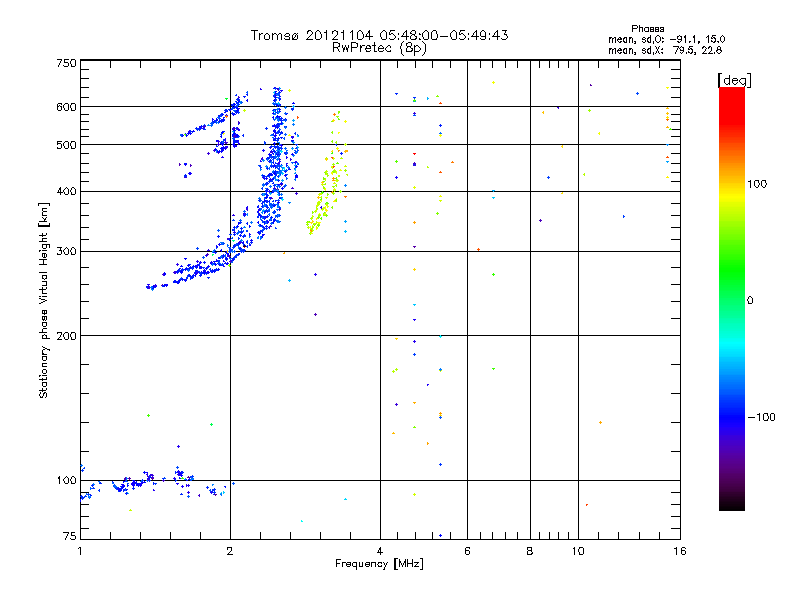
Task: Click the '[deg]' colorbar unit label
Action: 734,80
